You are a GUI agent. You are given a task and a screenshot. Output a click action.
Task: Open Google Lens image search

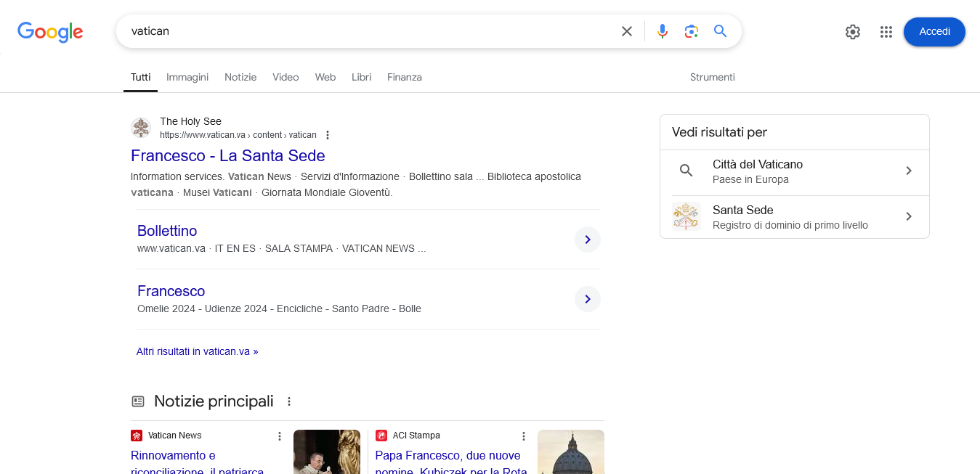click(x=691, y=31)
